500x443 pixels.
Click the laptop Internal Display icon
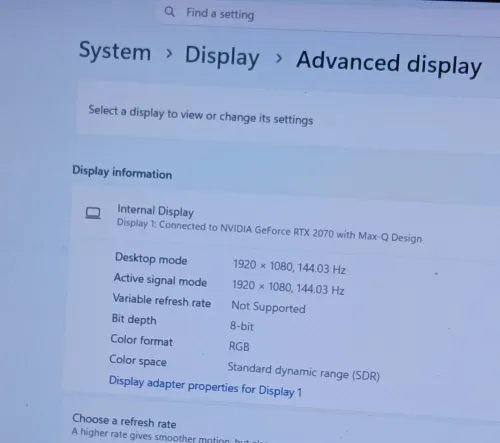93,213
